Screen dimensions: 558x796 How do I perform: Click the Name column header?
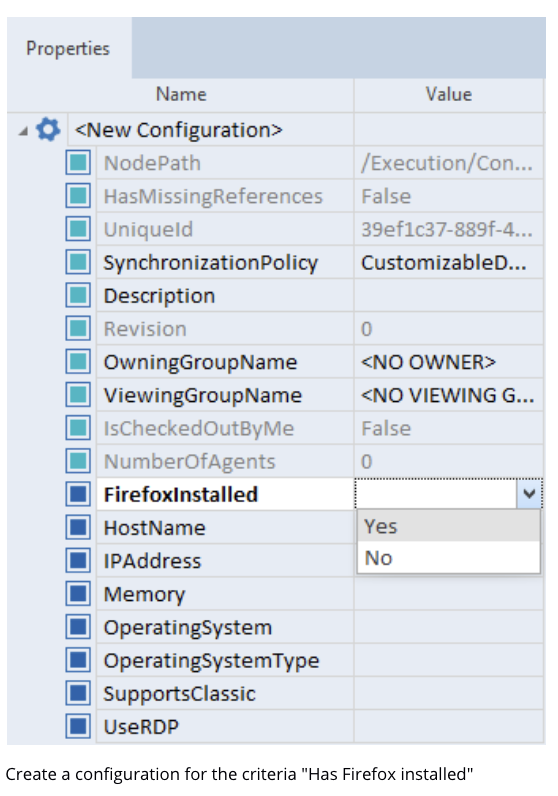(181, 94)
